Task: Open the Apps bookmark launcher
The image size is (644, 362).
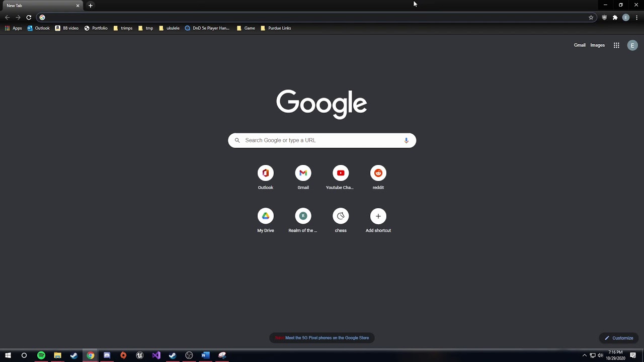Action: point(14,28)
